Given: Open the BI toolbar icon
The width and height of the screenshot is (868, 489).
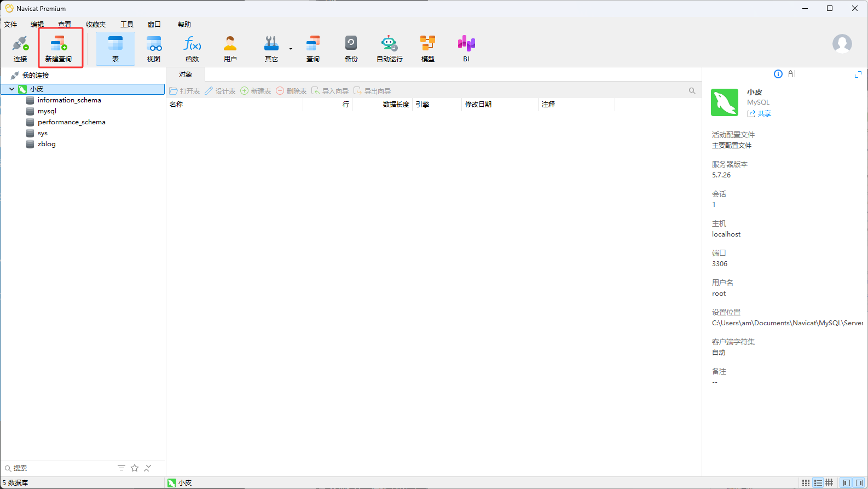Looking at the screenshot, I should [466, 49].
